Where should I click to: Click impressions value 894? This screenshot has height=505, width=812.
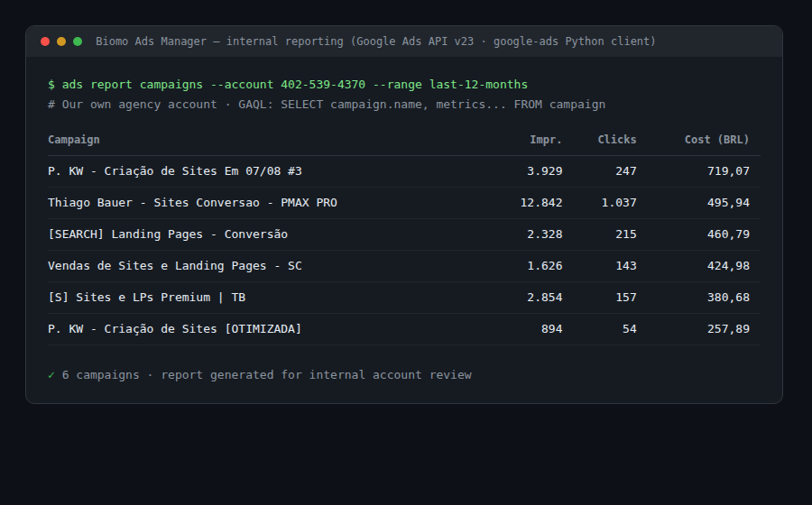click(x=551, y=329)
